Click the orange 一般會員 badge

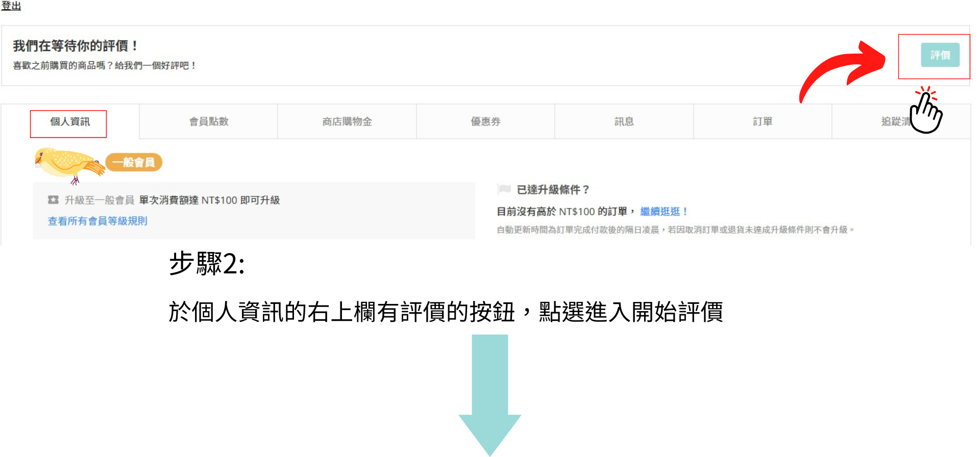tap(134, 163)
